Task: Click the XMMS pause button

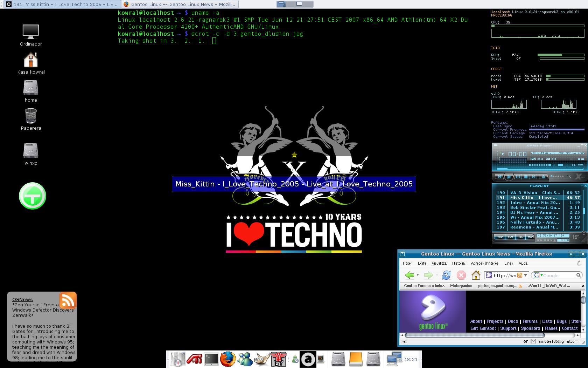Action: click(518, 176)
